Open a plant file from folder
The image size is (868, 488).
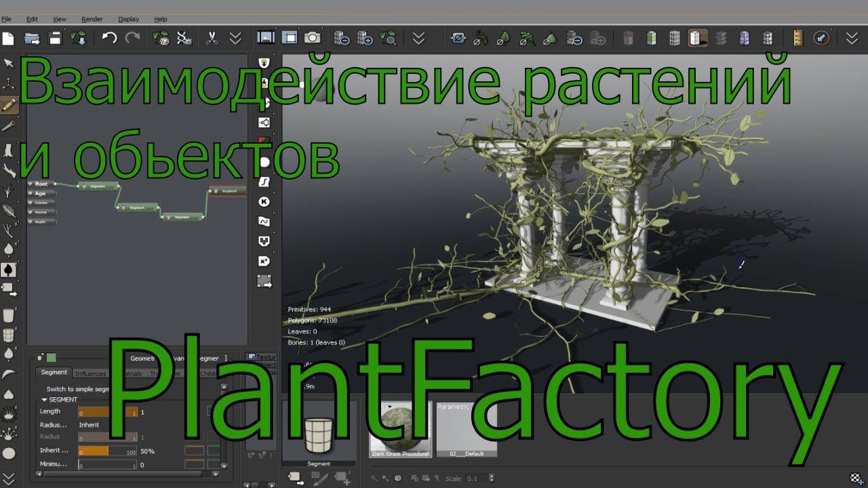pyautogui.click(x=32, y=38)
